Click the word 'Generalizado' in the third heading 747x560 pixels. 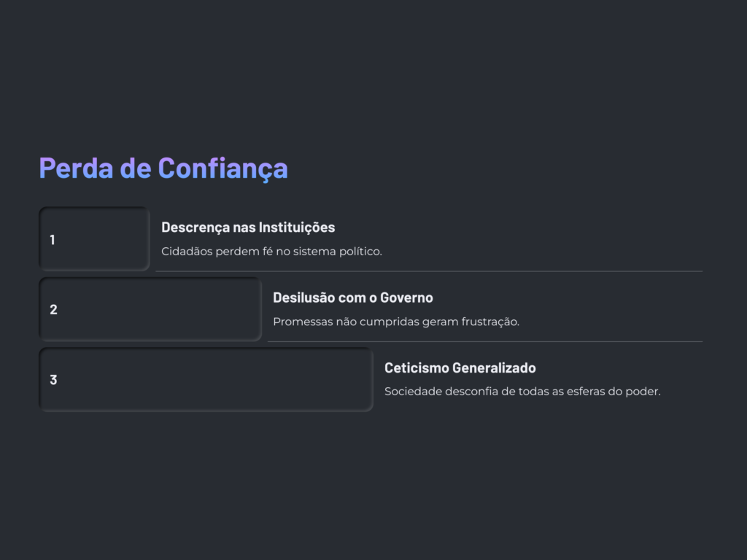[x=494, y=367]
